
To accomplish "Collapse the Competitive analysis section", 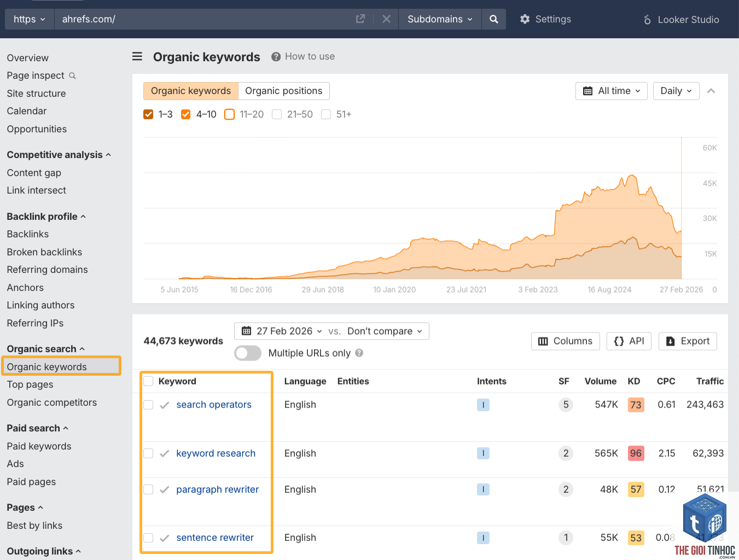I will [59, 155].
